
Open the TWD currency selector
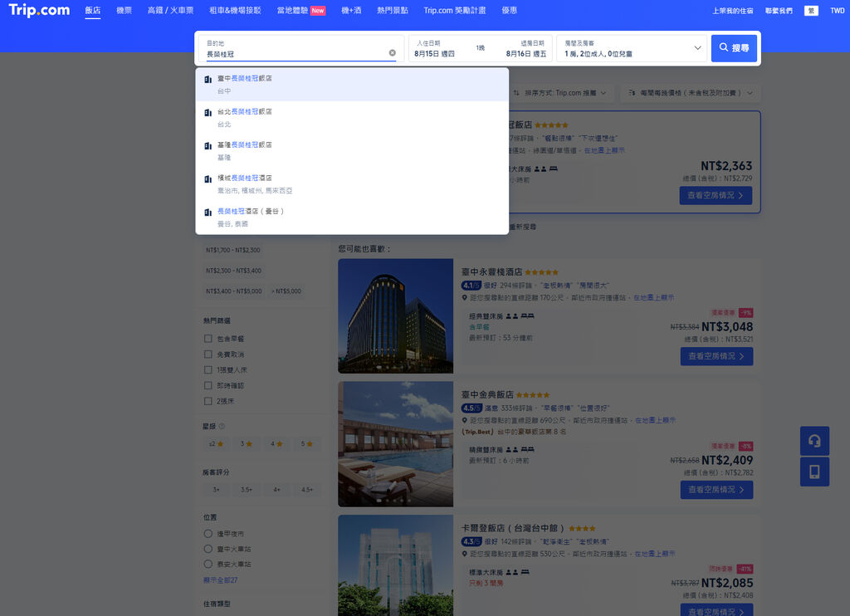coord(837,10)
